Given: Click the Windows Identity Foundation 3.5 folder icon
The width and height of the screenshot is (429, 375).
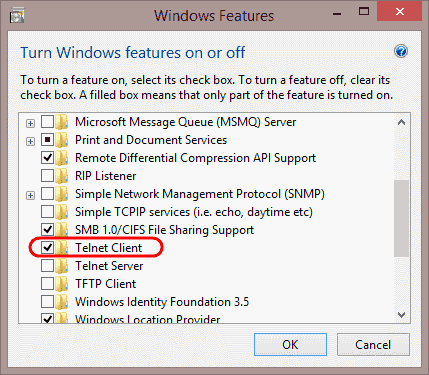Looking at the screenshot, I should coord(62,302).
